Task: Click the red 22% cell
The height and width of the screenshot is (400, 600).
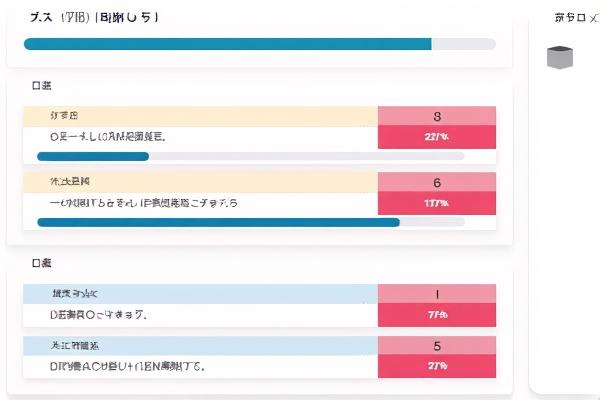Action: [x=437, y=137]
